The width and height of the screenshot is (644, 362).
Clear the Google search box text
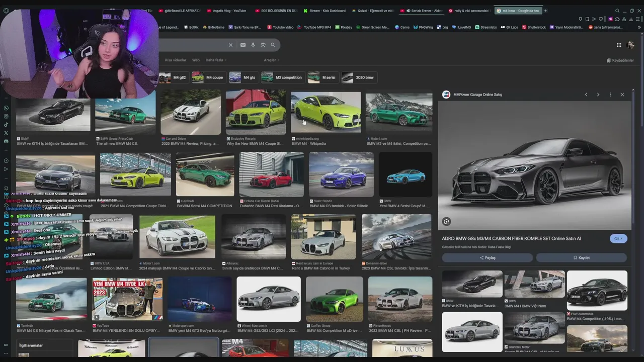tap(230, 45)
